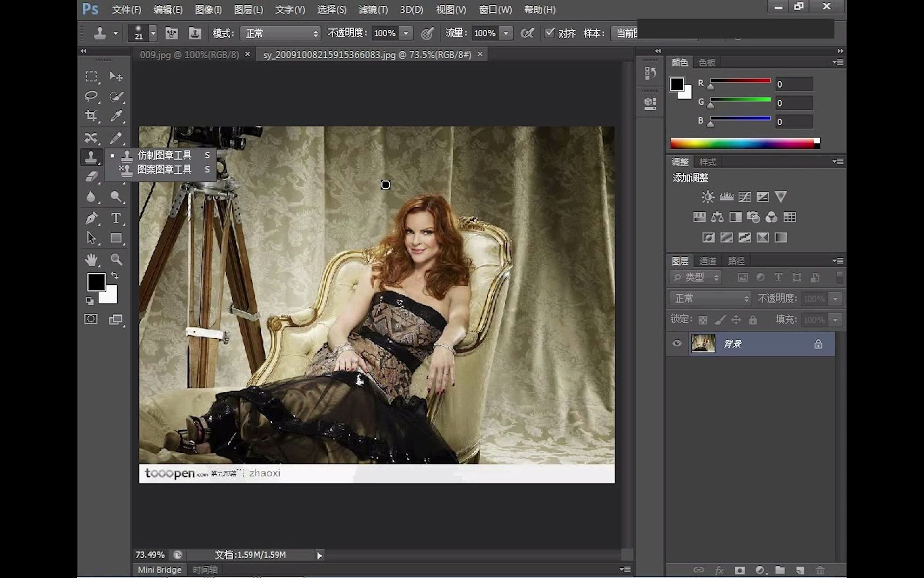Open flow slider dropdown arrow
Screen dimensions: 924x578
click(506, 33)
